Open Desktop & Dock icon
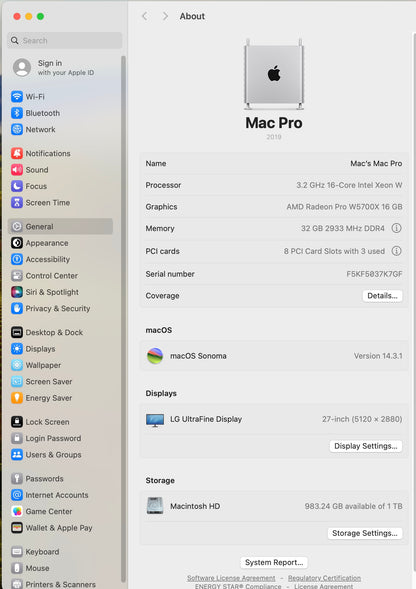The image size is (416, 589). pyautogui.click(x=17, y=332)
